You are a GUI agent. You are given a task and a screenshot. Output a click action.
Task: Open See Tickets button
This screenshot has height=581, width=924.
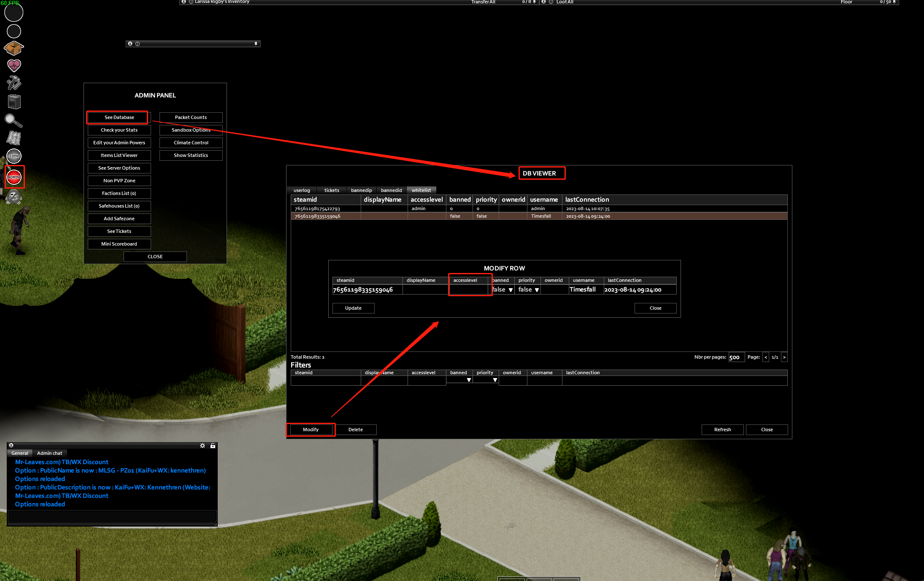119,231
